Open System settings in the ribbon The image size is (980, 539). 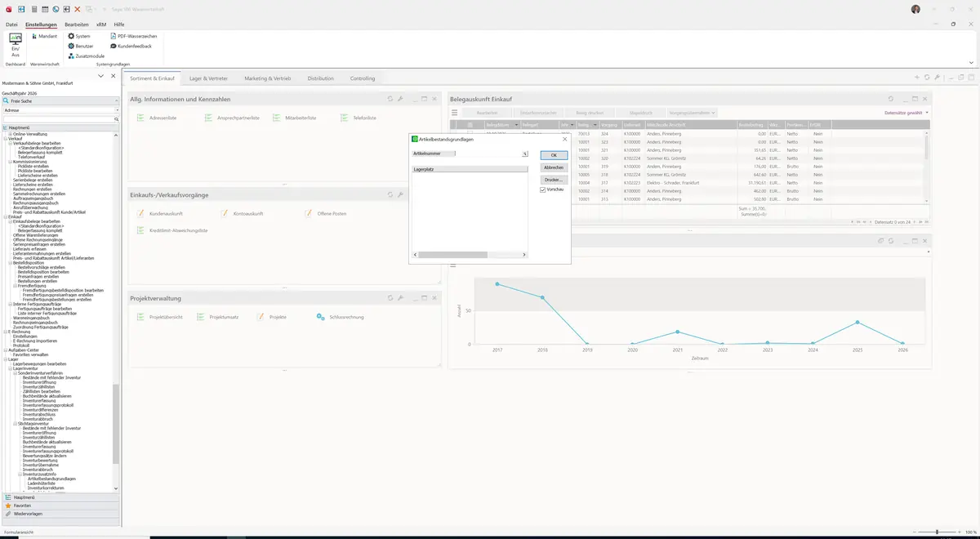click(79, 37)
